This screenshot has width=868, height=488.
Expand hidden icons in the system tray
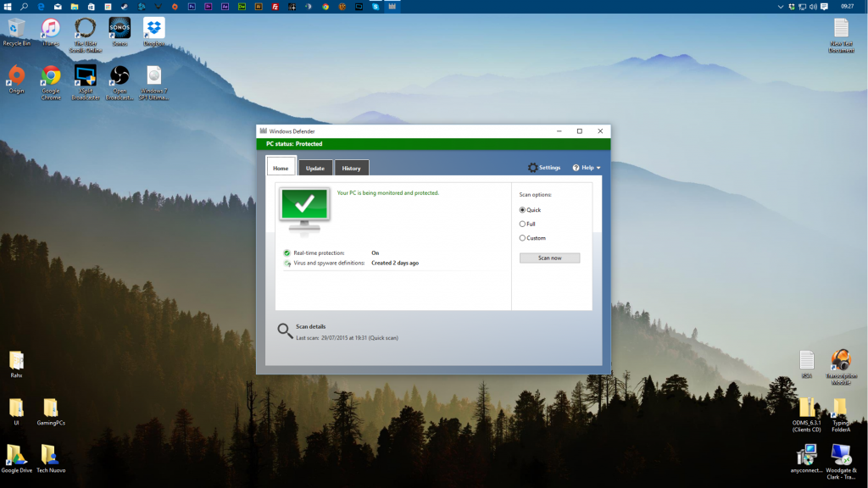pyautogui.click(x=781, y=8)
